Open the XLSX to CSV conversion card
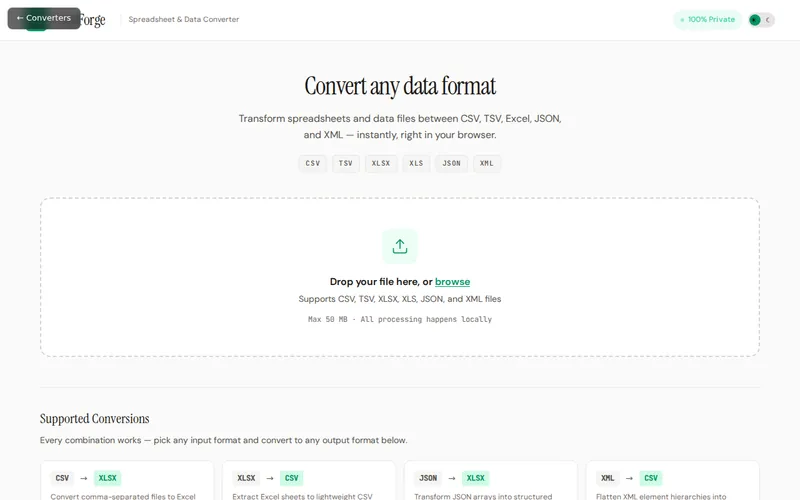800x500 pixels. (309, 481)
